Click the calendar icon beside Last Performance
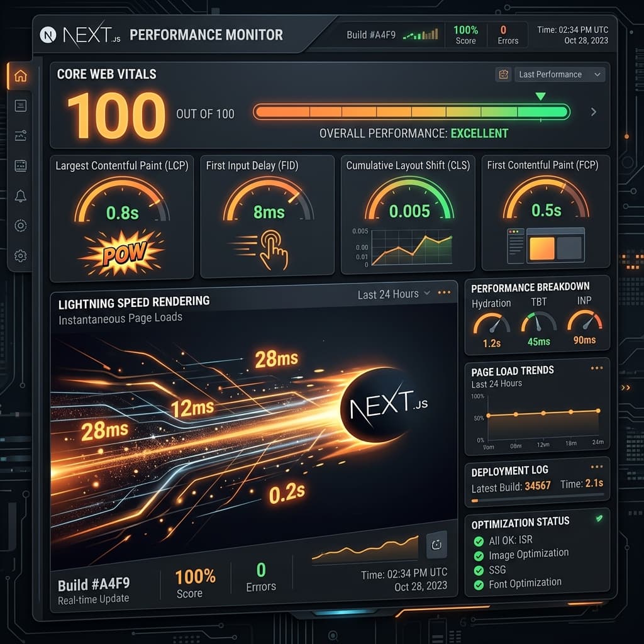 [x=503, y=74]
